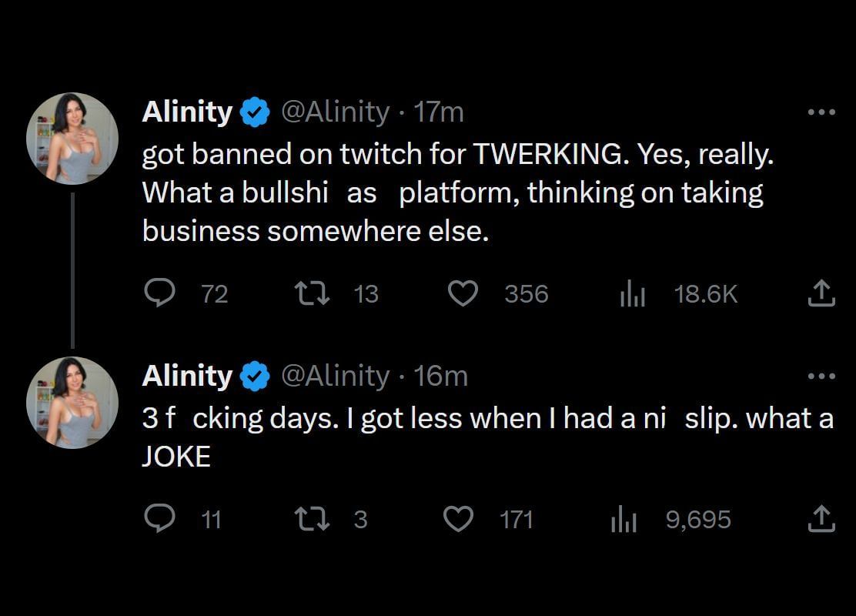The height and width of the screenshot is (616, 856).
Task: Click Alinity's profile picture on the first tweet
Action: point(72,139)
